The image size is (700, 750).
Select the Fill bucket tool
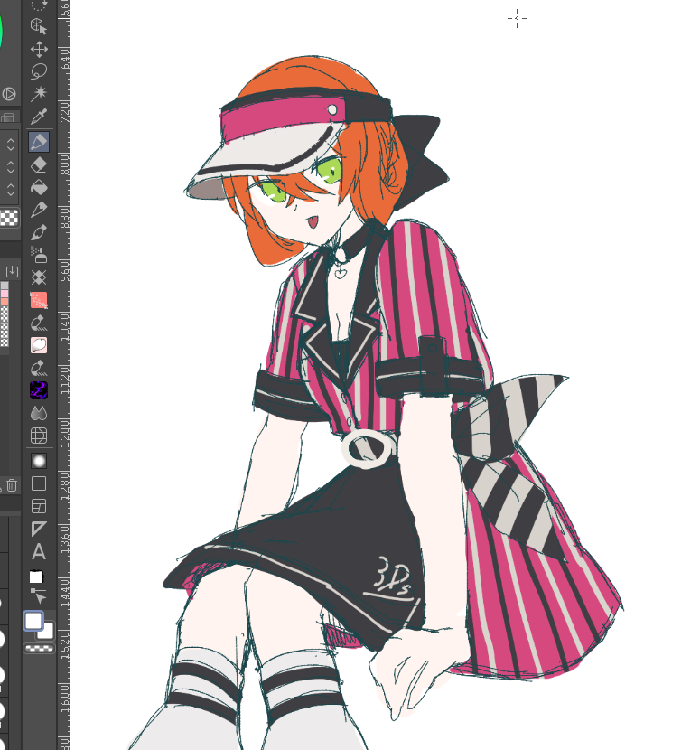click(x=39, y=187)
